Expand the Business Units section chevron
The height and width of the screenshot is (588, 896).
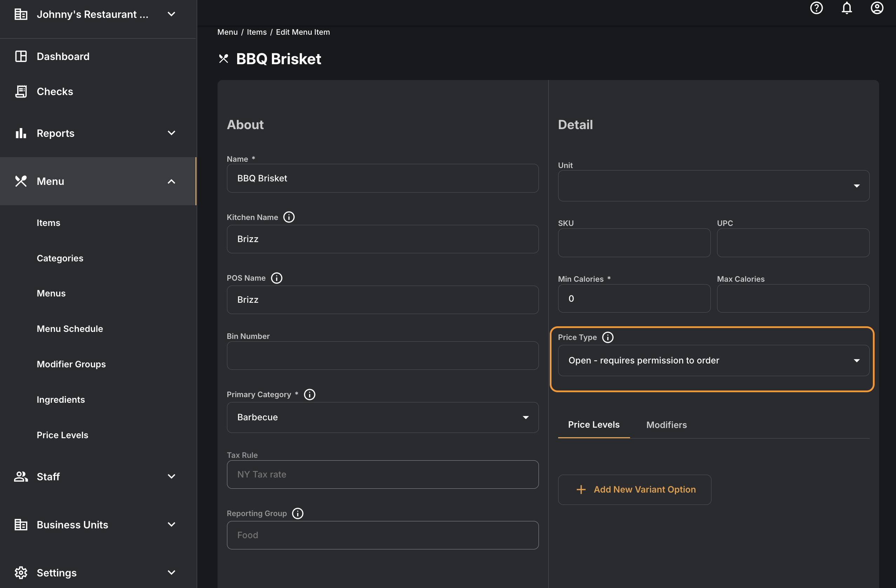click(x=171, y=525)
